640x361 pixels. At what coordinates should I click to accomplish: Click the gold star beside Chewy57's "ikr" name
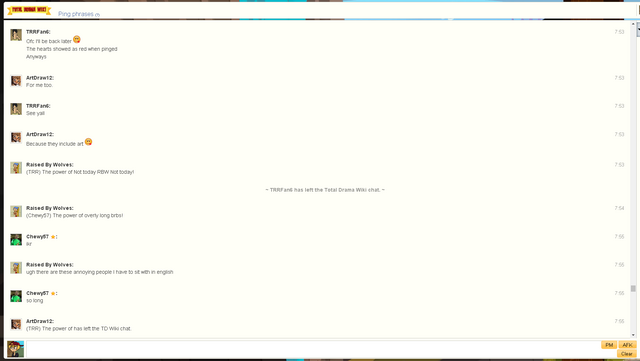pyautogui.click(x=53, y=237)
